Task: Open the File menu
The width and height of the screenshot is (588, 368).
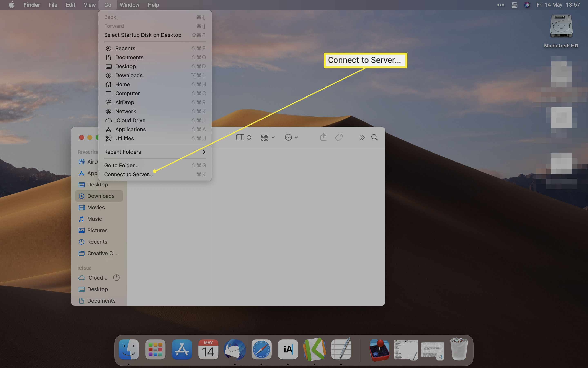Action: tap(53, 5)
